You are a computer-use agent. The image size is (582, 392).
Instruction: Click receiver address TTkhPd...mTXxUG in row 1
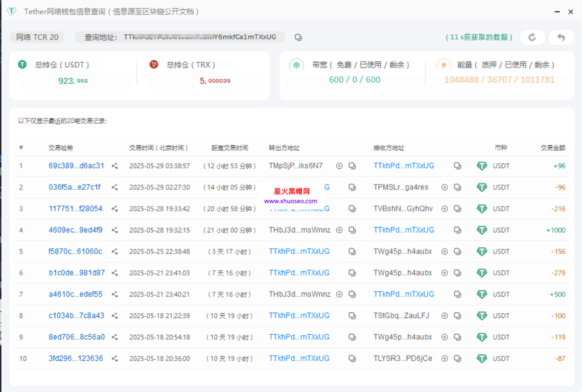(404, 166)
